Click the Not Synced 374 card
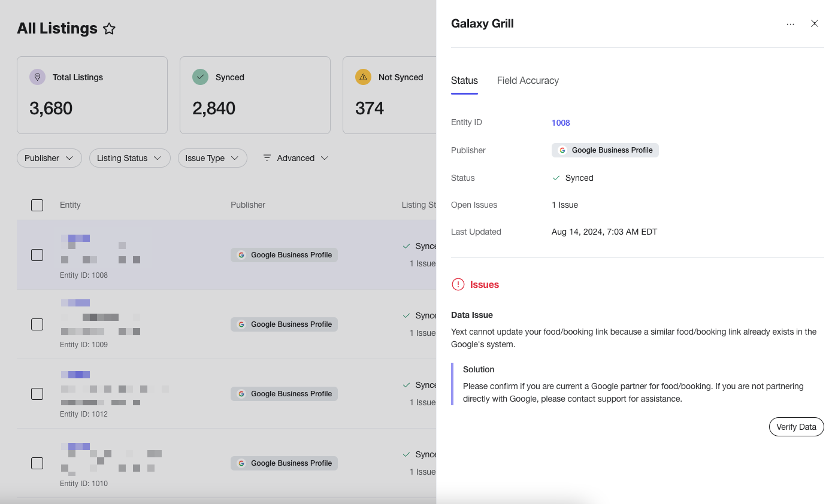Viewport: 835px width, 504px height. tap(389, 95)
